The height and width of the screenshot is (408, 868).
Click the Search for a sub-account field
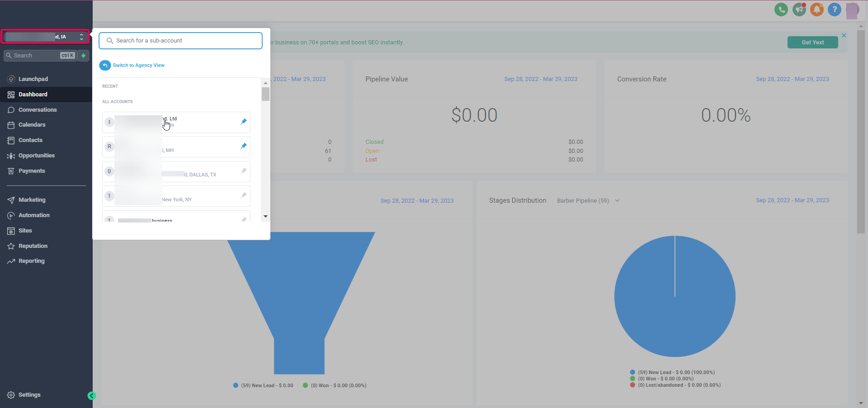180,41
